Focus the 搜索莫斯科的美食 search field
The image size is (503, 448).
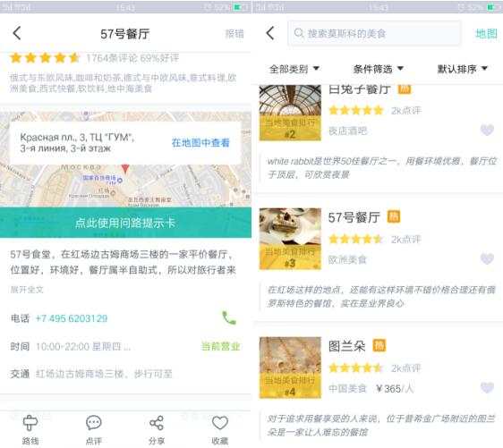(374, 33)
